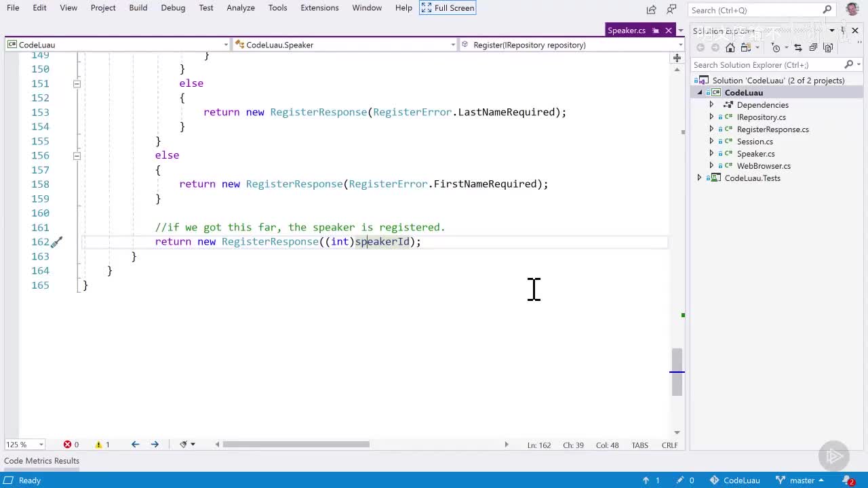The height and width of the screenshot is (488, 868).
Task: Click TABS indicator in editor footer
Action: (x=639, y=445)
